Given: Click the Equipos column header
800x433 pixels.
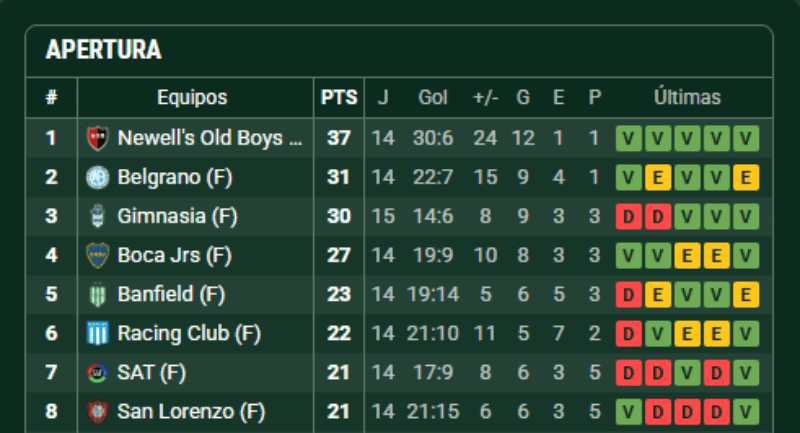Looking at the screenshot, I should click(x=192, y=98).
